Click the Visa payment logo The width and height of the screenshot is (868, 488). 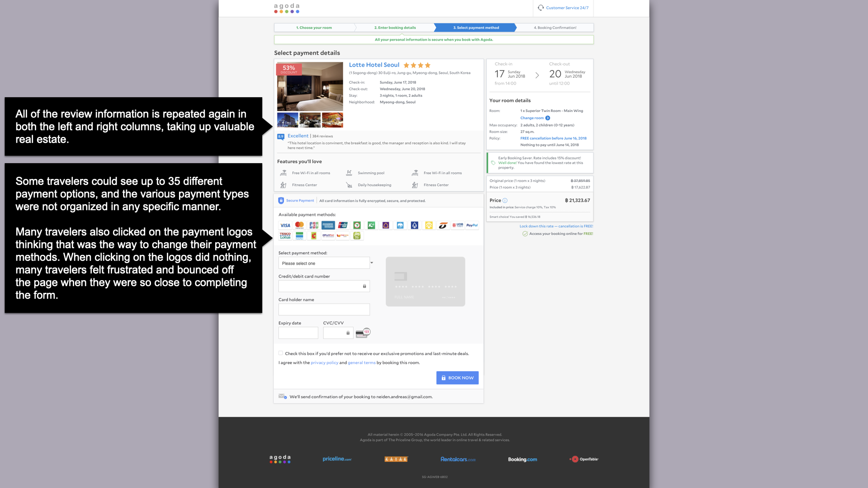click(285, 225)
